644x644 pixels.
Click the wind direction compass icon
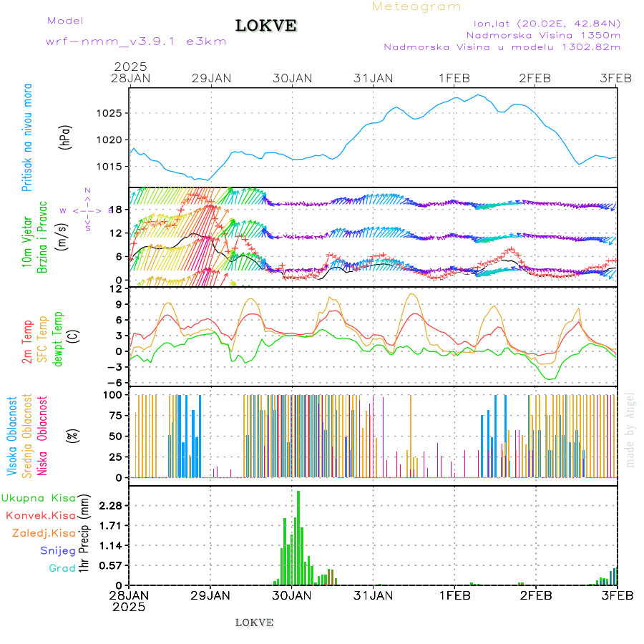point(87,210)
